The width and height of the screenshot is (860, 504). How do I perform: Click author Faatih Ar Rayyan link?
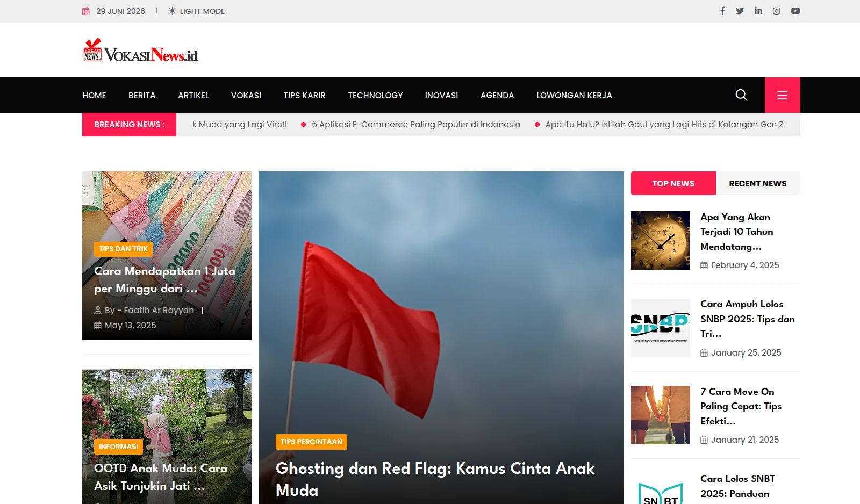click(x=149, y=310)
